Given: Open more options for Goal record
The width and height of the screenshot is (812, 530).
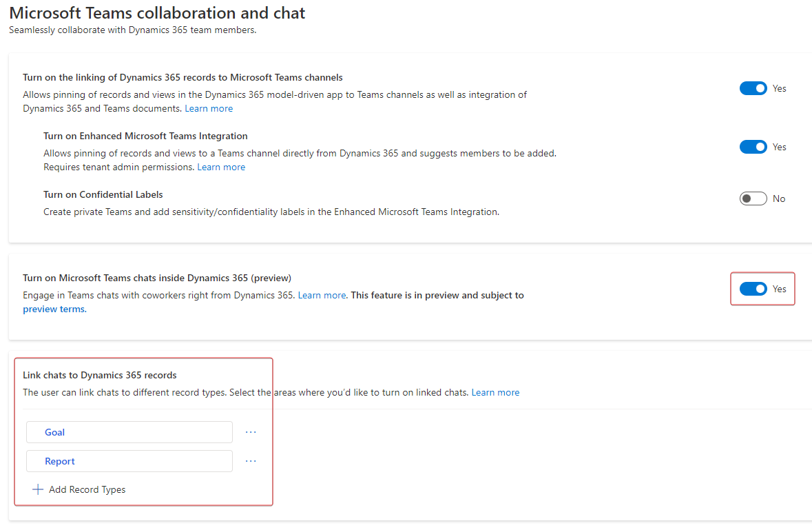Looking at the screenshot, I should coord(251,432).
